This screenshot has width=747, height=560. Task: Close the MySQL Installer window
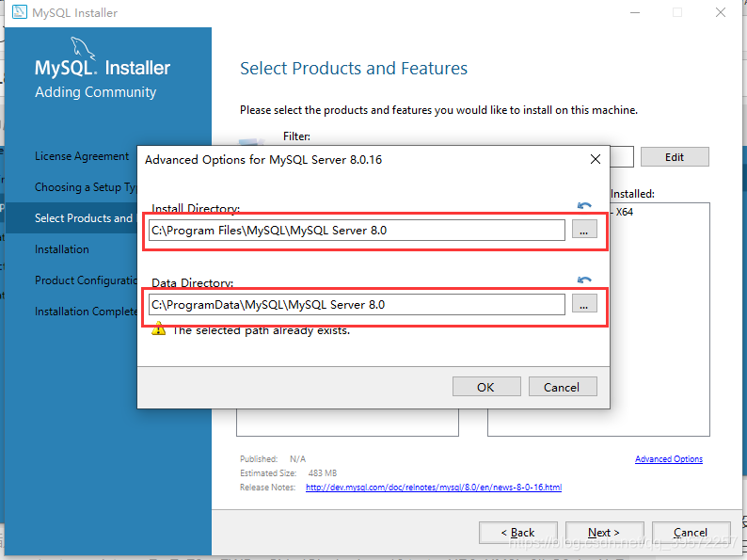721,12
